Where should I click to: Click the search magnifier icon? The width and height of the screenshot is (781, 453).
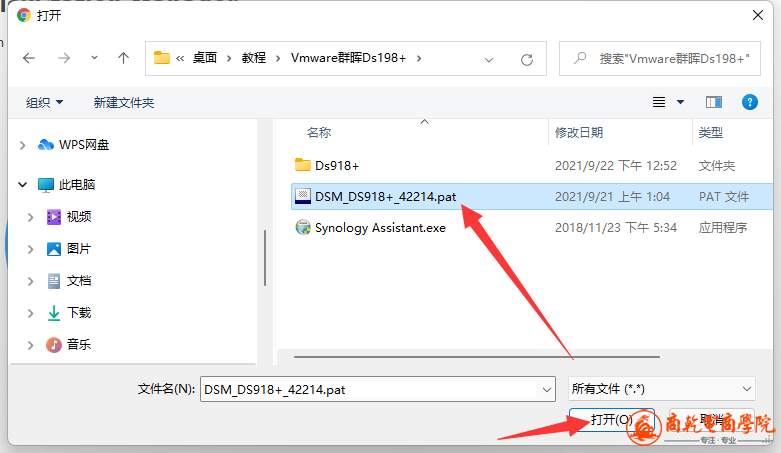click(580, 58)
